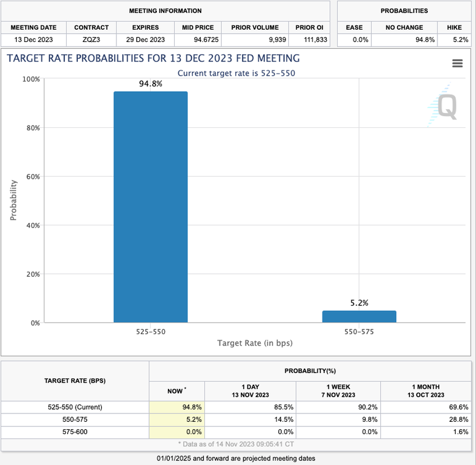Image resolution: width=476 pixels, height=465 pixels.
Task: Click the MEETING DATE column header
Action: click(x=34, y=27)
